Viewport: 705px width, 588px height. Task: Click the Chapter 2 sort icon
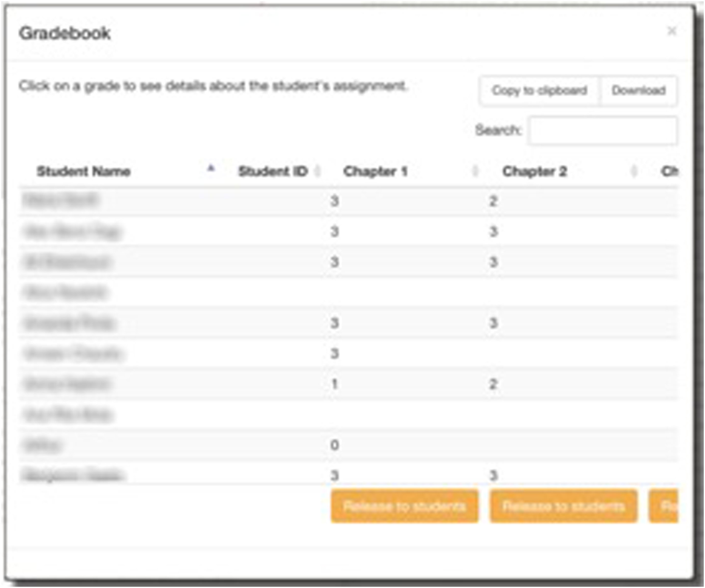[634, 171]
